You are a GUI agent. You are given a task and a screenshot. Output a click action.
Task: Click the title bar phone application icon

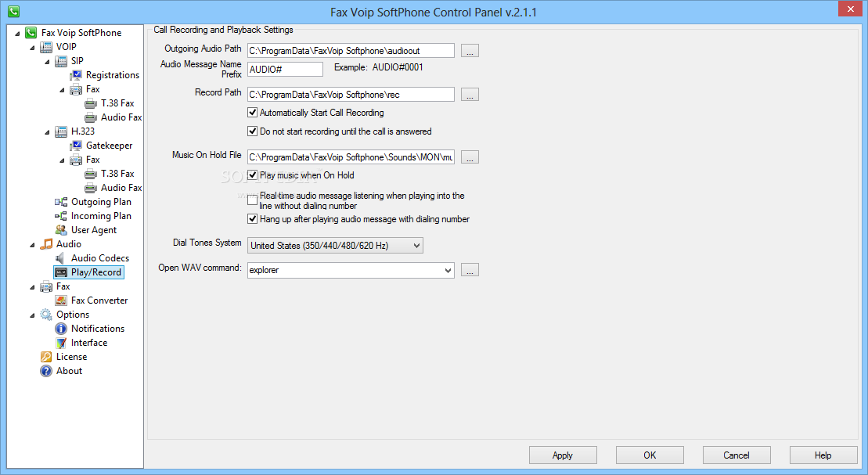click(x=14, y=11)
